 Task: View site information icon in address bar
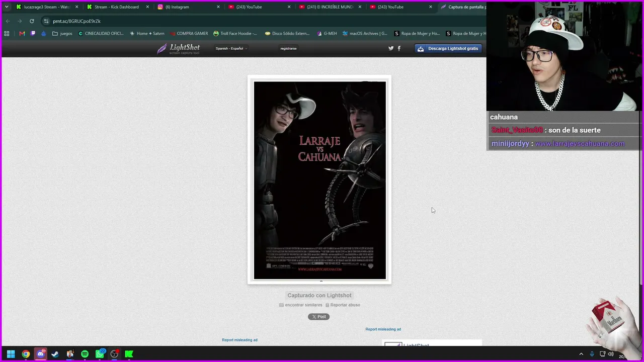46,21
